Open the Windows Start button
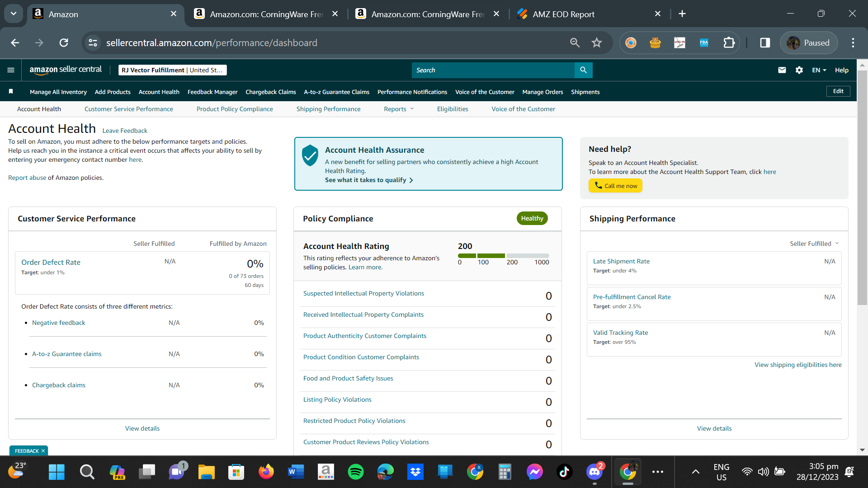This screenshot has height=488, width=868. (x=57, y=472)
